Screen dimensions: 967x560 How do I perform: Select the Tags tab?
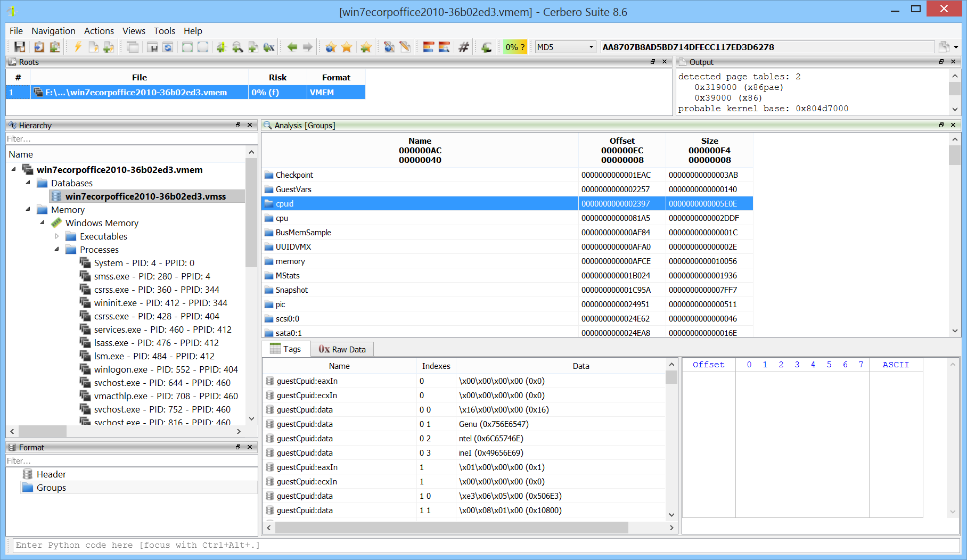[x=286, y=349]
